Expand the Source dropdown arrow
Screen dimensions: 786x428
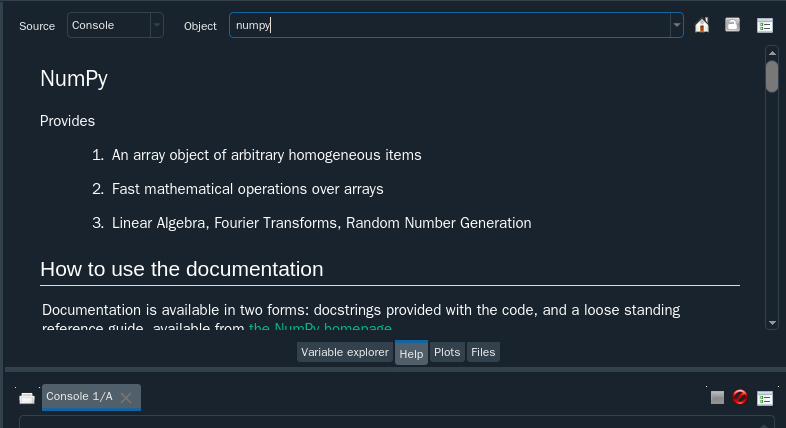pos(157,25)
